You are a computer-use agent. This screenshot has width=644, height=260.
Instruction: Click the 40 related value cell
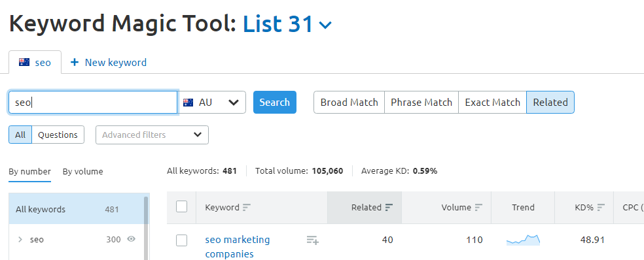(x=387, y=240)
